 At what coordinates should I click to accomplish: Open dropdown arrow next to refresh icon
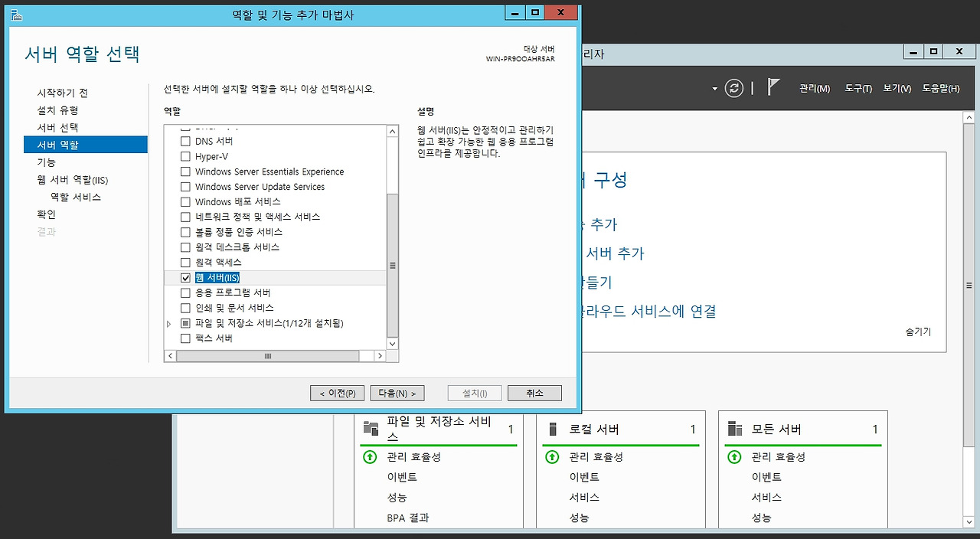(x=715, y=89)
